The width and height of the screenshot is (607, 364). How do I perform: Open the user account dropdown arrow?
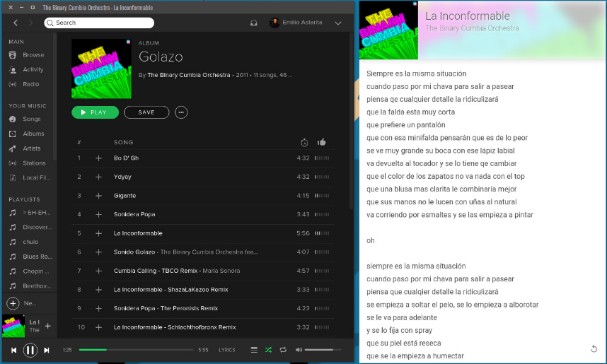(337, 23)
